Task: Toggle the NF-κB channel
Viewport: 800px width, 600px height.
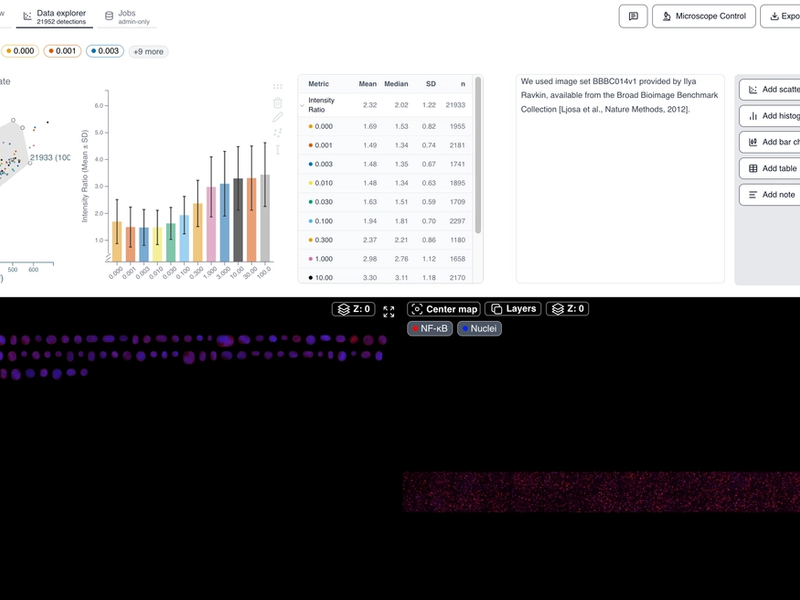Action: point(430,329)
